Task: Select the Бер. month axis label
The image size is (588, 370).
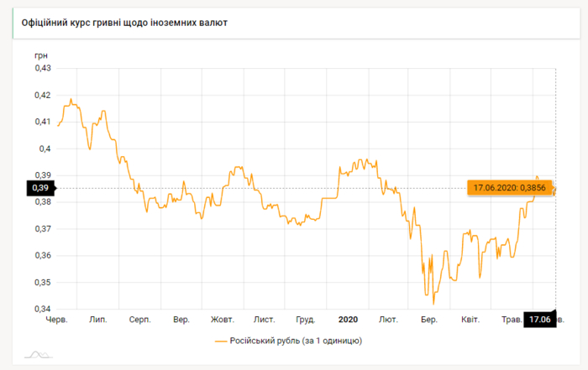Action: [429, 320]
